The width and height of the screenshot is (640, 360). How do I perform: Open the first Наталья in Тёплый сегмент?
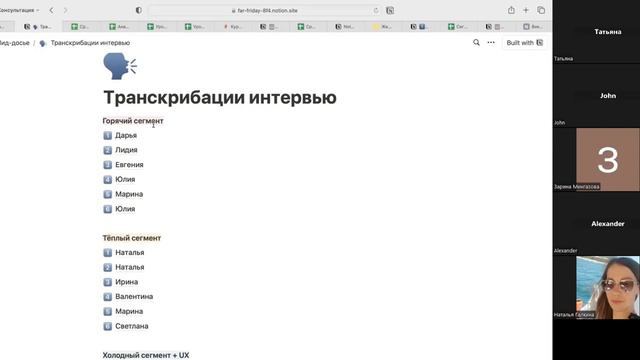click(x=129, y=252)
